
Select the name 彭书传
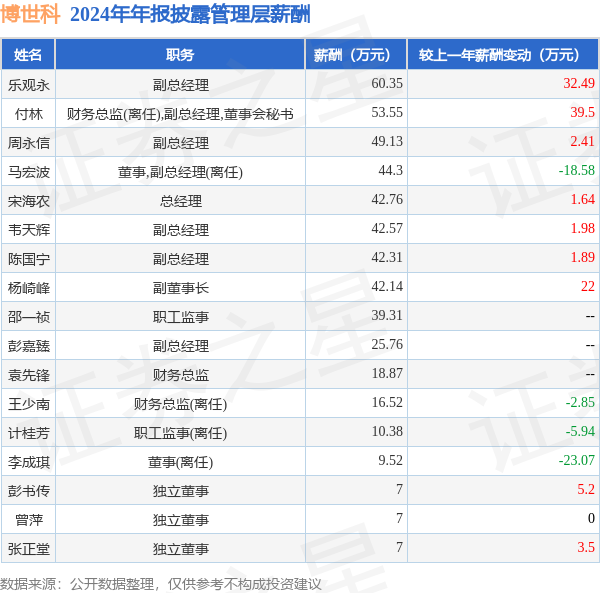click(29, 491)
